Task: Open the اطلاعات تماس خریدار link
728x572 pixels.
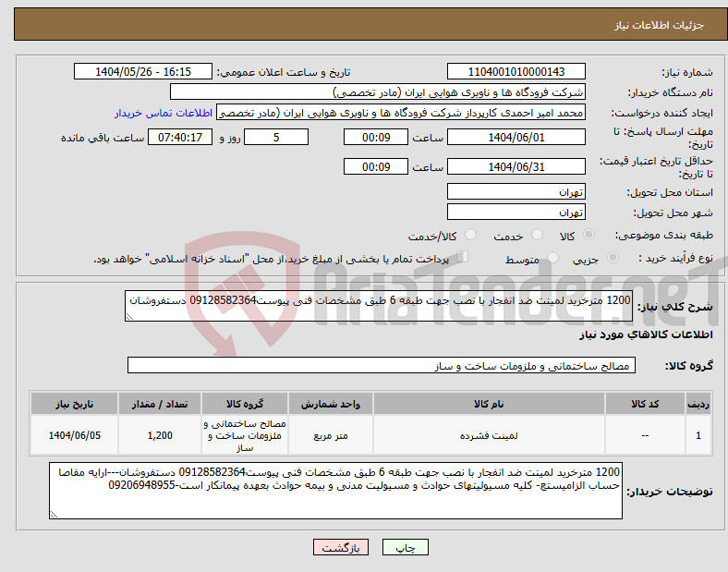Action: [164, 113]
